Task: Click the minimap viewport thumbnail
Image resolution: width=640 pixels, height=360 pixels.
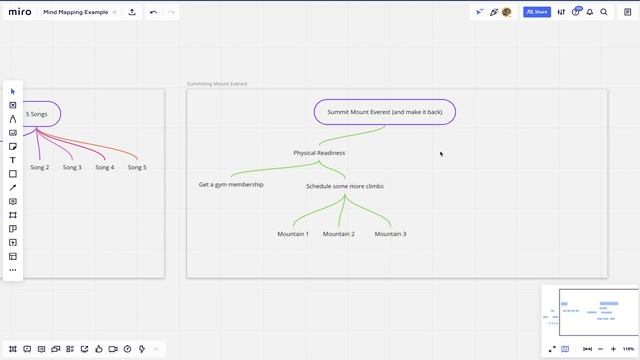Action: [598, 312]
